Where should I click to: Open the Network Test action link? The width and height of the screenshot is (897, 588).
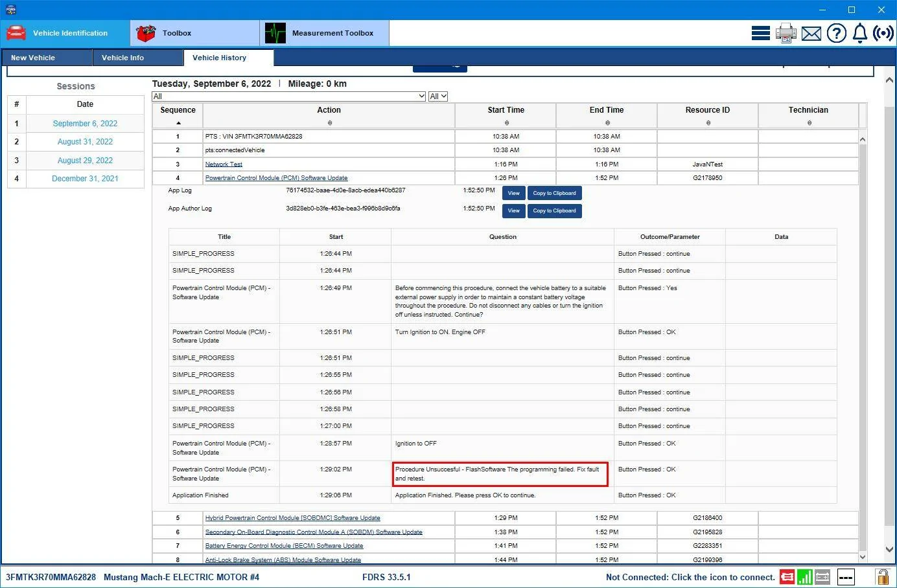tap(224, 164)
